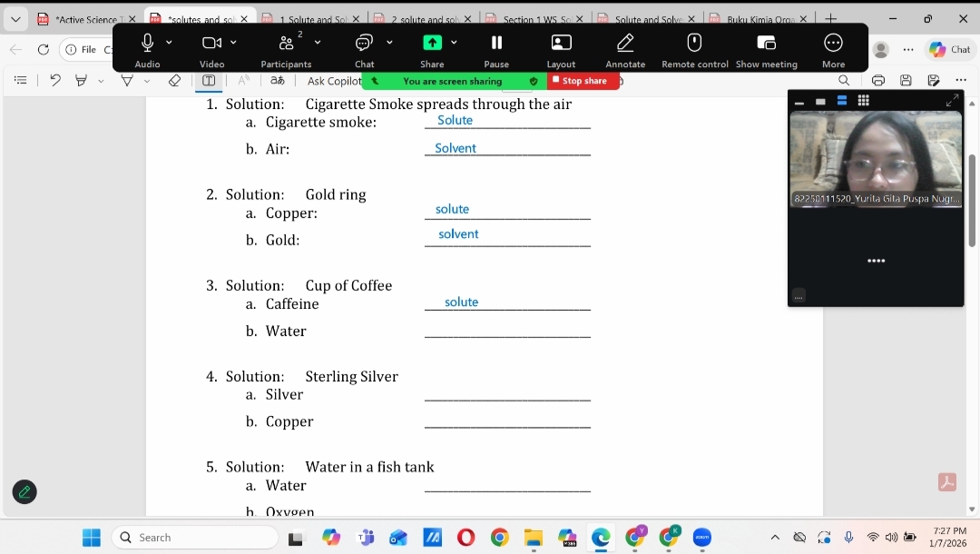This screenshot has width=980, height=554.
Task: Open the dropdown arrow beside Video
Action: (x=233, y=43)
